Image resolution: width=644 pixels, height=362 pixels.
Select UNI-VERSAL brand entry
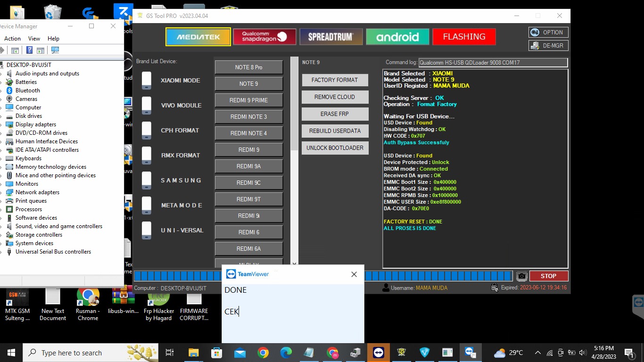182,230
